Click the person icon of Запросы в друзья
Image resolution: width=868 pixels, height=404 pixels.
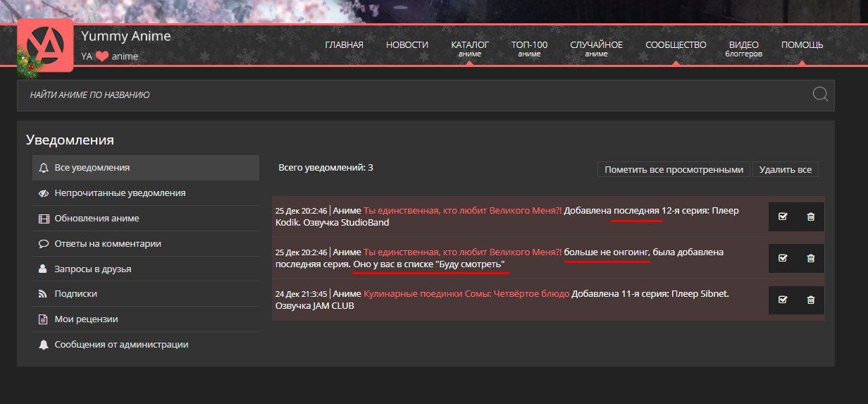coord(44,269)
